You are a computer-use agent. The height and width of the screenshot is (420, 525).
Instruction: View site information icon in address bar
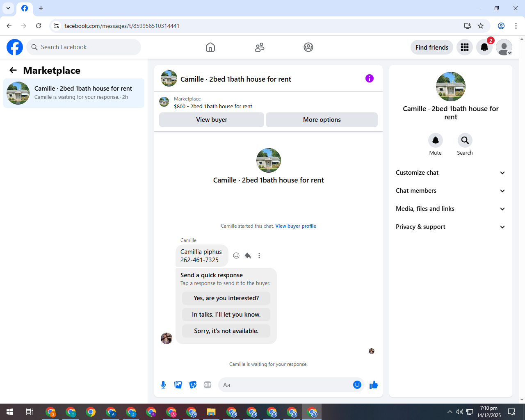[57, 26]
